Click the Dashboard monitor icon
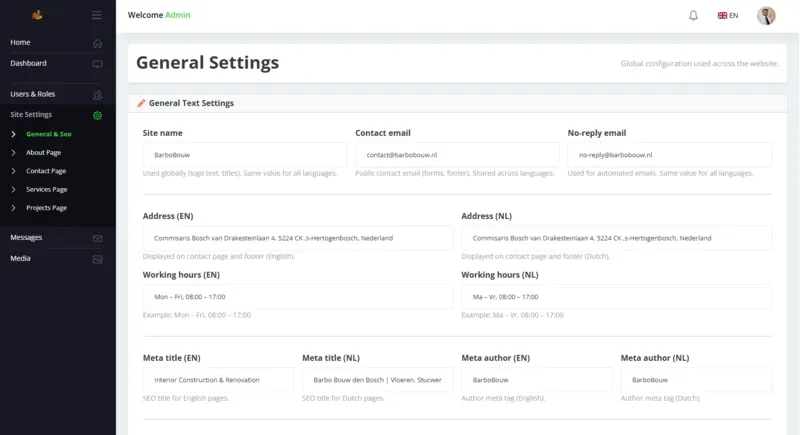 point(97,64)
